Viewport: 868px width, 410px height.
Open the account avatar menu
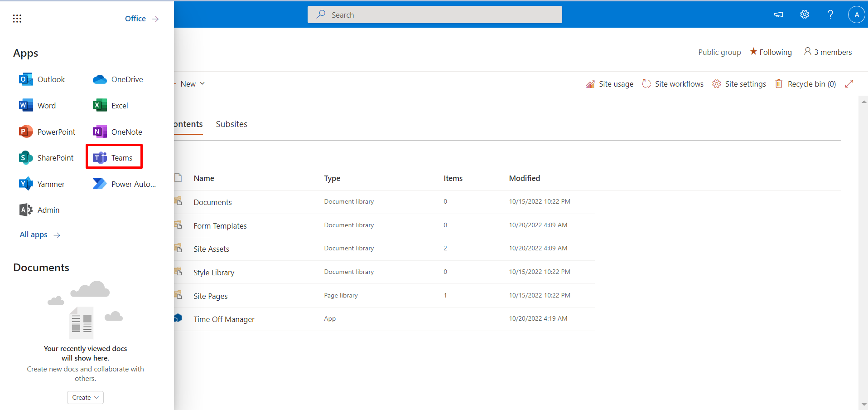(x=856, y=15)
